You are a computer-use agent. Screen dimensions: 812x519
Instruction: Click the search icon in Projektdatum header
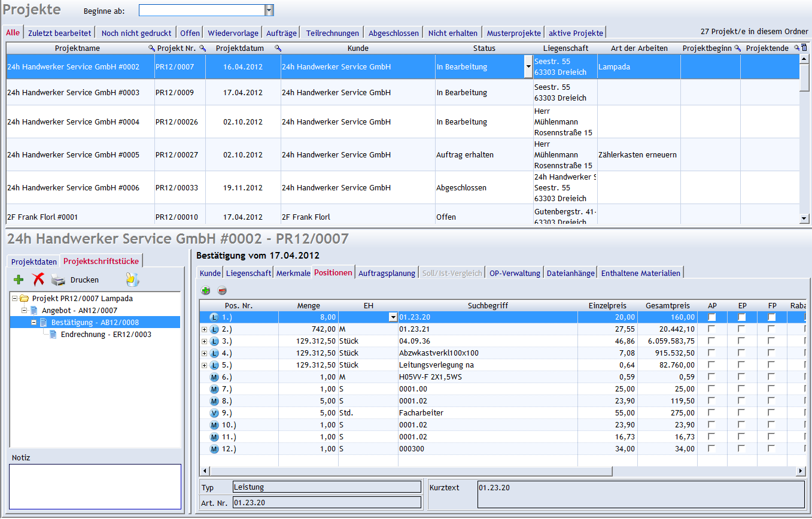tap(278, 48)
